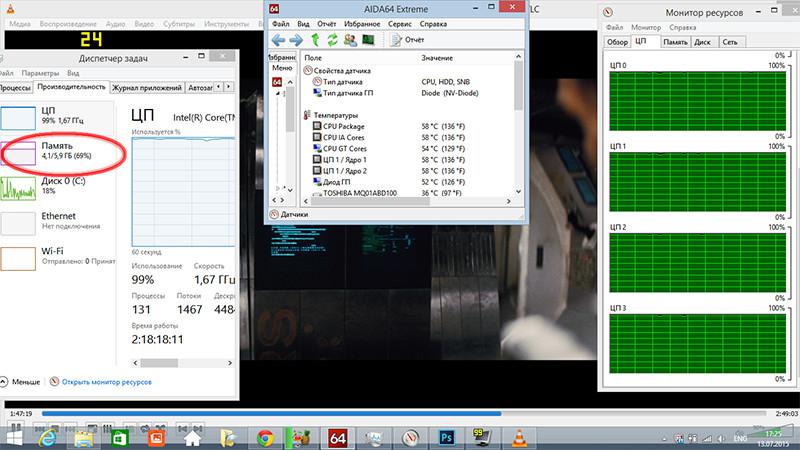Open Вид menu in AIDA64
Screen dimensions: 800x450
pos(303,24)
